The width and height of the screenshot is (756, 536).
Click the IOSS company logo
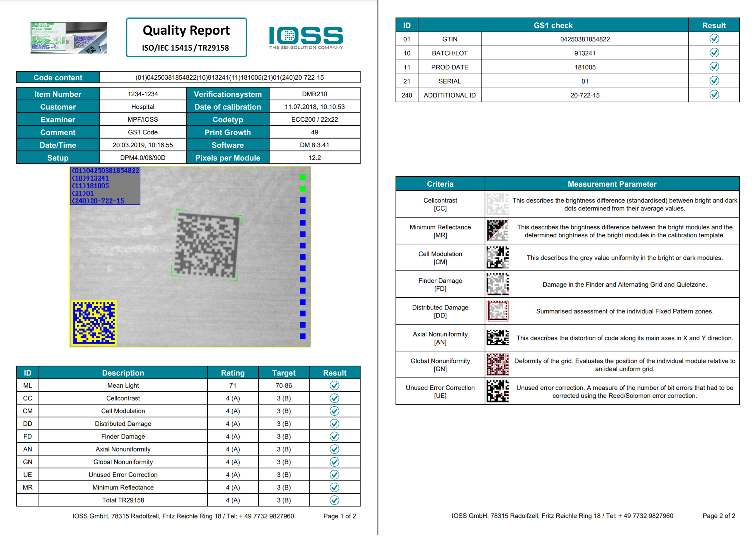pyautogui.click(x=306, y=38)
